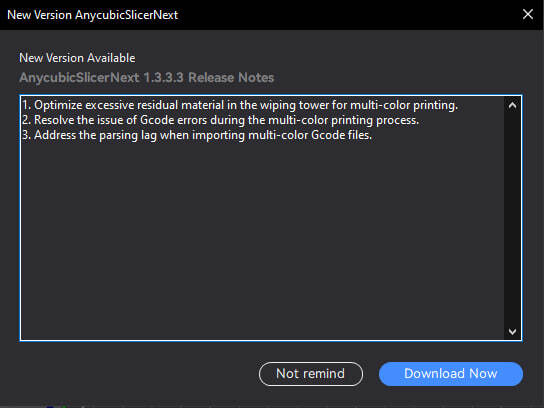Start the update with Download Now
Image resolution: width=544 pixels, height=408 pixels.
[451, 374]
